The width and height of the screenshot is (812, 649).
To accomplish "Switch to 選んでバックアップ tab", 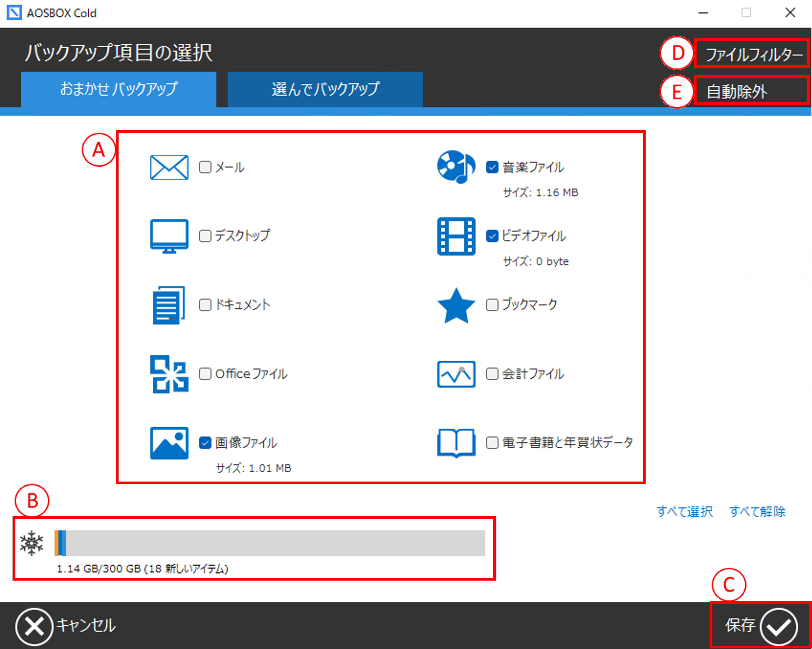I will pos(325,89).
